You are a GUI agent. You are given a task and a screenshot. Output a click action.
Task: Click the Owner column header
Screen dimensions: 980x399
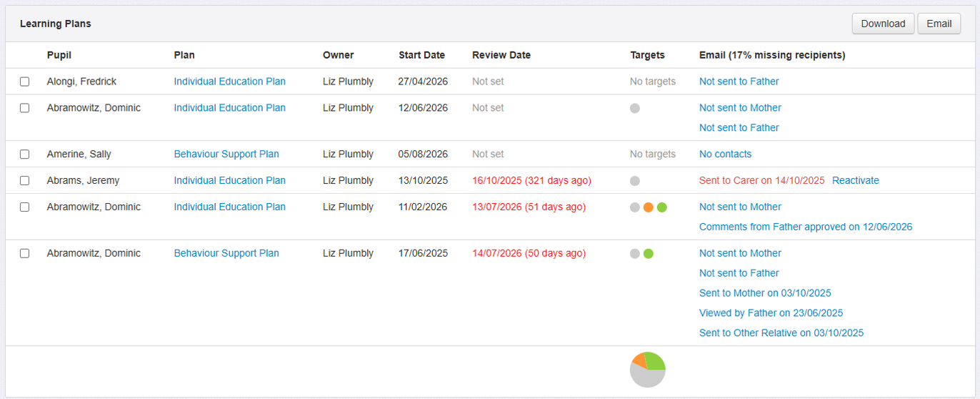(x=338, y=55)
